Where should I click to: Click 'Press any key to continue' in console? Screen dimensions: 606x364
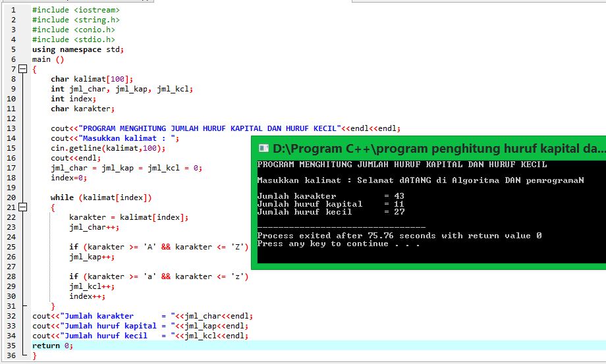[323, 244]
